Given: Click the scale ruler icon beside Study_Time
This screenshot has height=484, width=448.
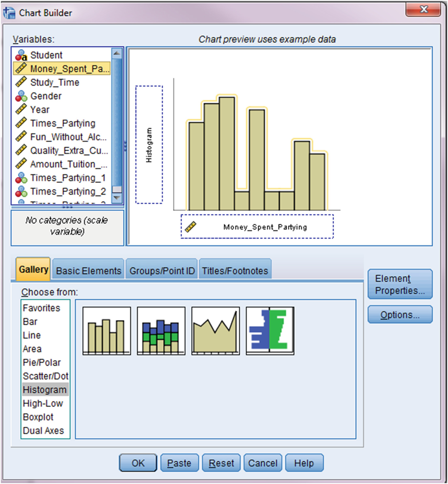Looking at the screenshot, I should (21, 82).
